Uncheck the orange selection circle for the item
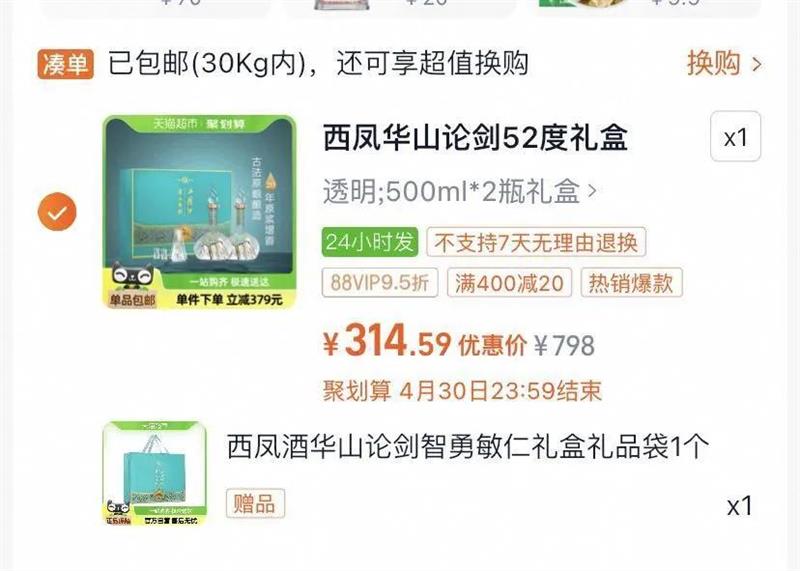Image resolution: width=800 pixels, height=571 pixels. pyautogui.click(x=57, y=212)
